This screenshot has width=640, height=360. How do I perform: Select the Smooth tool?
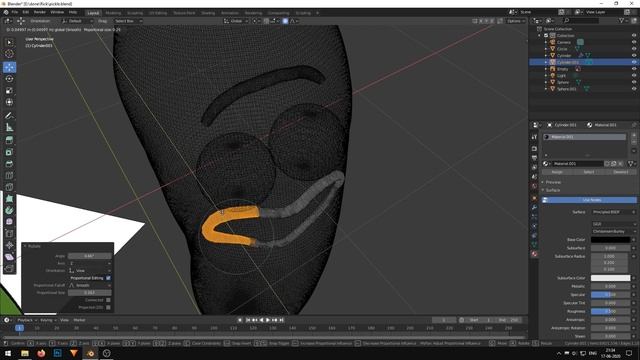9,222
